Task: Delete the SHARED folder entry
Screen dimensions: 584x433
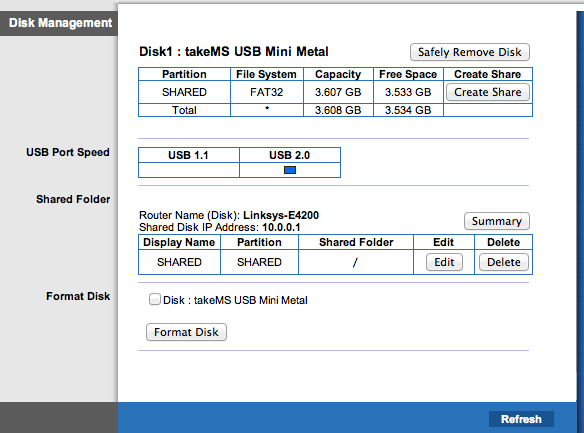Action: (x=504, y=262)
